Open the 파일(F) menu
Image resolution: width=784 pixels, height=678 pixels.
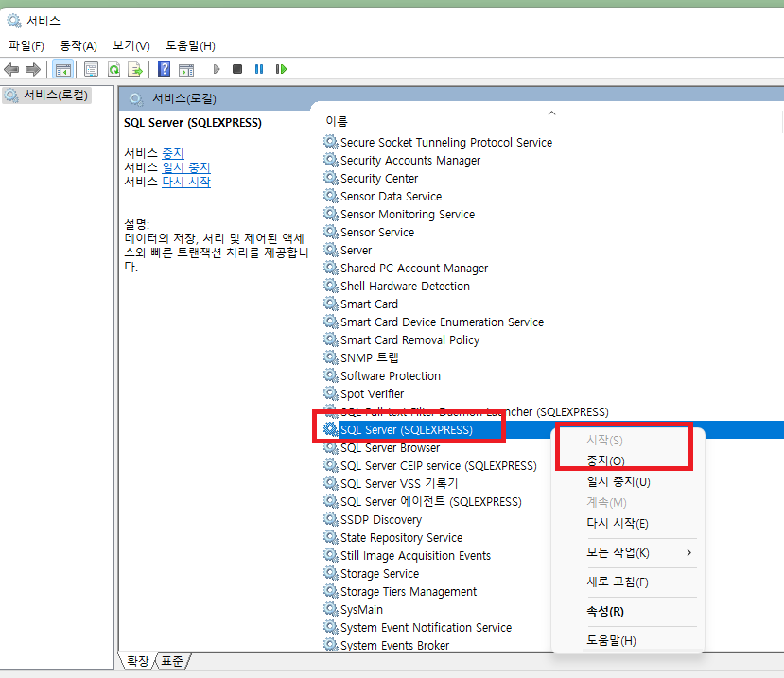(x=26, y=46)
